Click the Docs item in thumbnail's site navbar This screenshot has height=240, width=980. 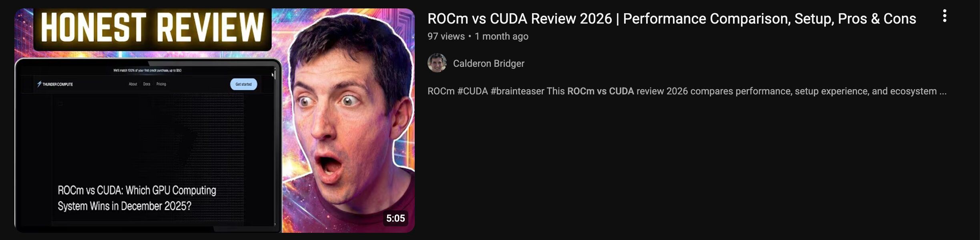pyautogui.click(x=147, y=84)
